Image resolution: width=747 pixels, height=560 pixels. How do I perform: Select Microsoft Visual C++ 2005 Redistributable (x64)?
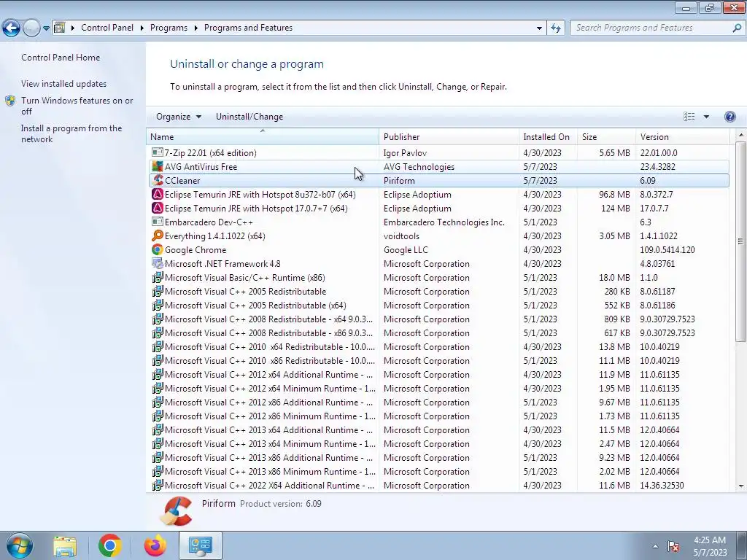(x=438, y=305)
